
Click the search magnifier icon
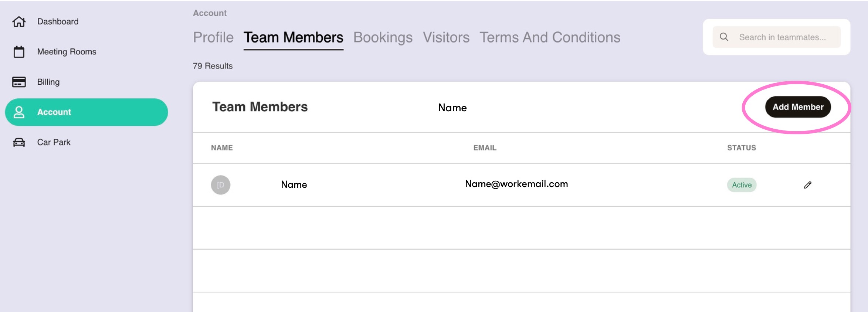click(724, 37)
